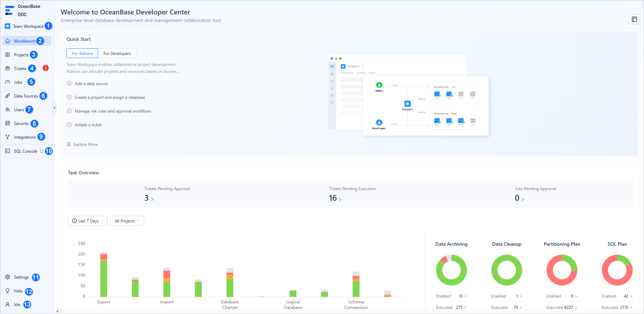Open Data Sources plug icon

pyautogui.click(x=8, y=96)
